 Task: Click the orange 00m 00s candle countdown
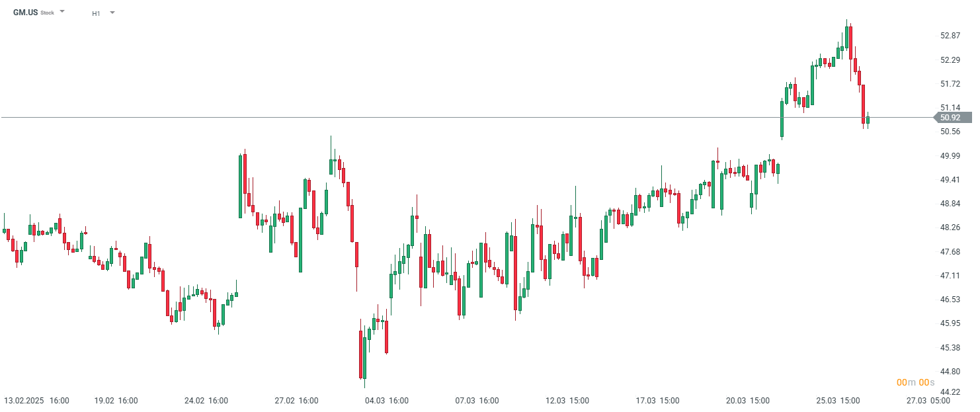pyautogui.click(x=915, y=383)
